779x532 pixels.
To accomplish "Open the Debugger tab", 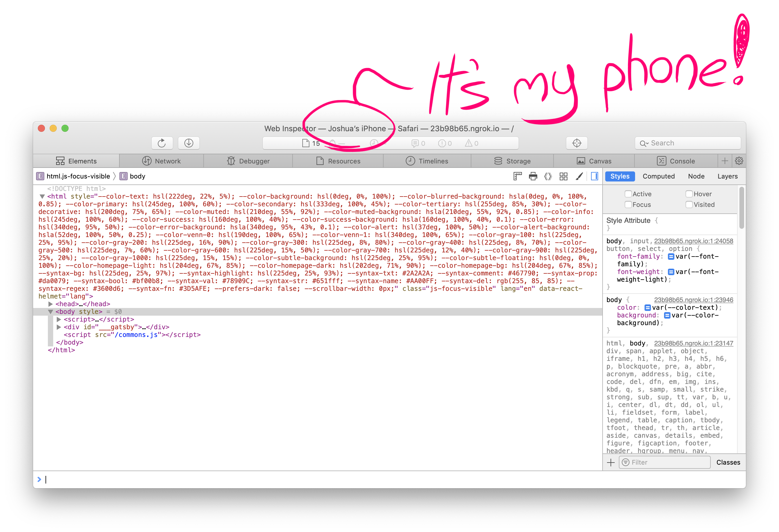I will pos(248,161).
